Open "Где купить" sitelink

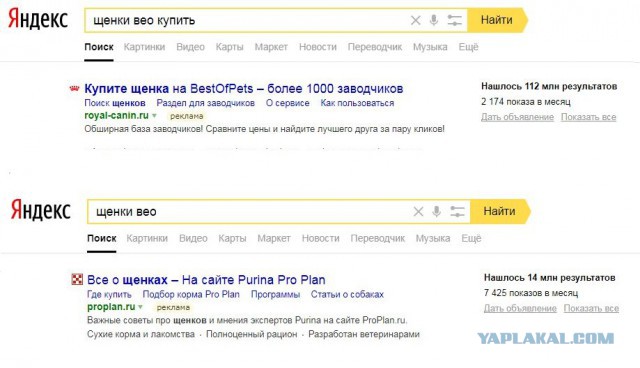[x=109, y=294]
